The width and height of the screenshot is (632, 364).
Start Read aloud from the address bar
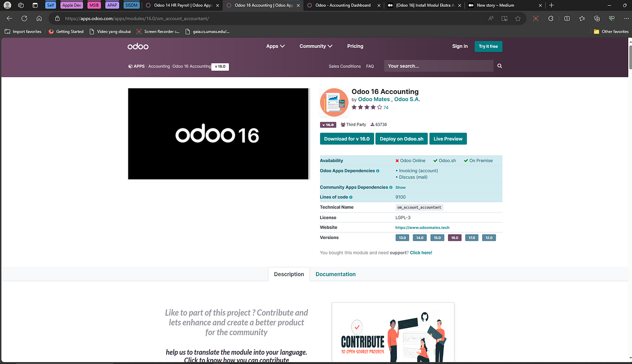pyautogui.click(x=491, y=19)
